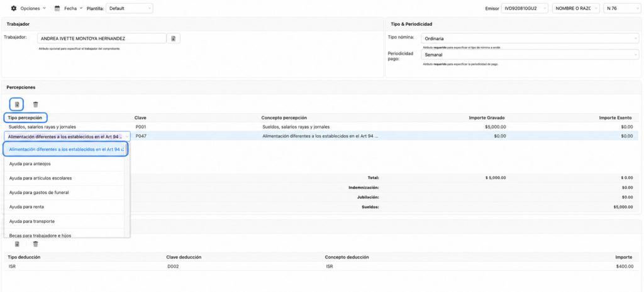Click the Importe Gravado column header

pyautogui.click(x=487, y=117)
